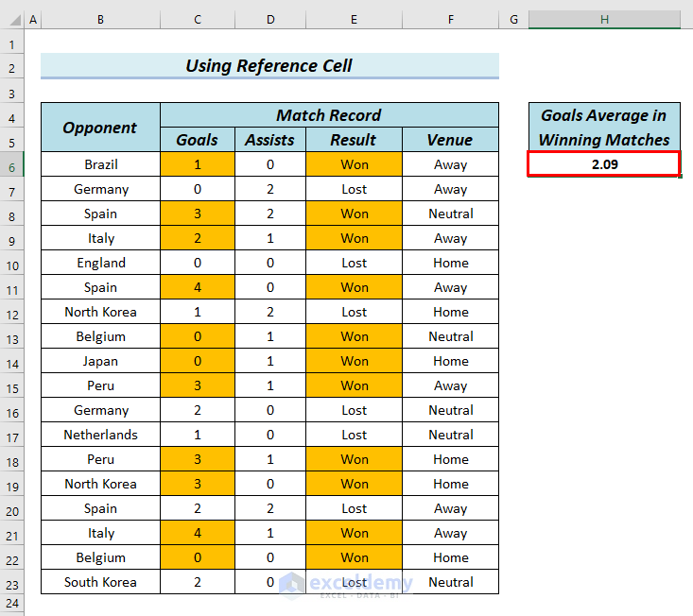Click Brazil's highlighted goals cell

pyautogui.click(x=198, y=164)
